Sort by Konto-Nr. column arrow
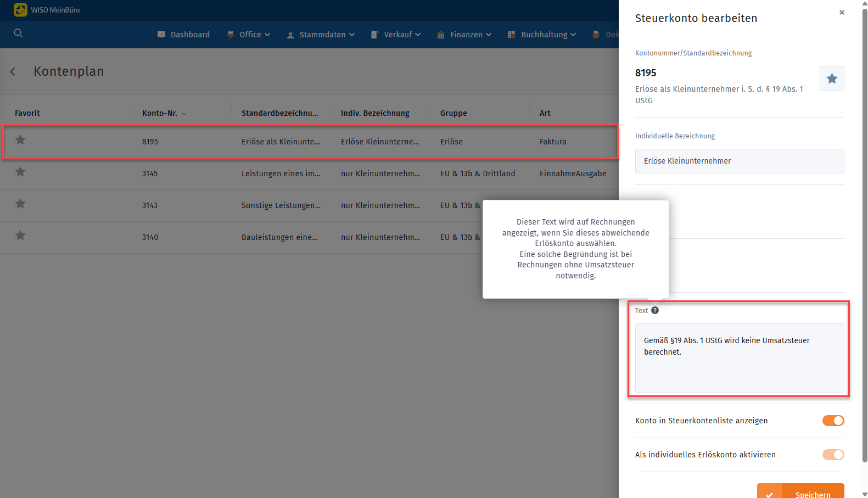The height and width of the screenshot is (498, 868). pyautogui.click(x=184, y=114)
